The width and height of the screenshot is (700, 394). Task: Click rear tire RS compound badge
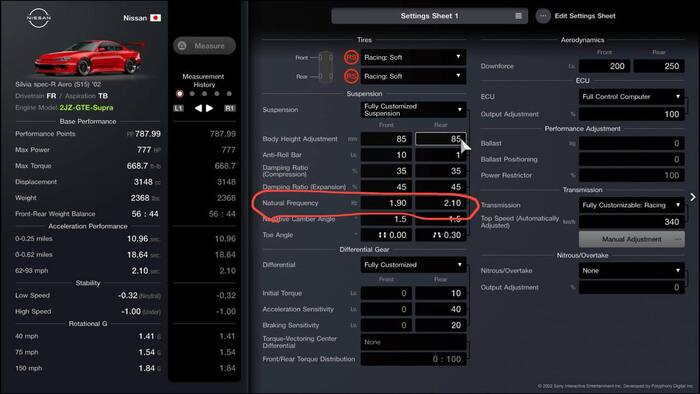click(351, 76)
